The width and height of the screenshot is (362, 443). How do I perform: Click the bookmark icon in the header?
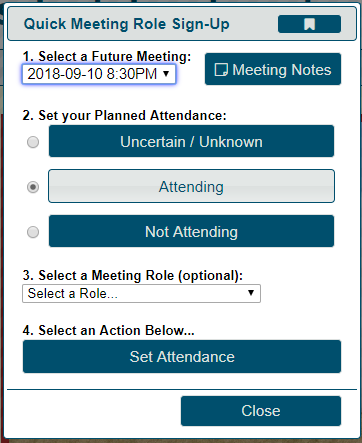(309, 24)
